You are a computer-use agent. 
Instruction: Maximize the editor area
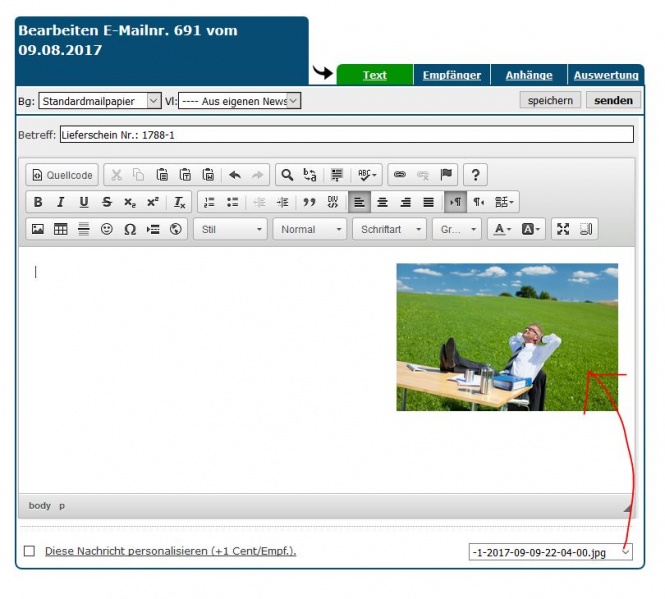(x=563, y=229)
